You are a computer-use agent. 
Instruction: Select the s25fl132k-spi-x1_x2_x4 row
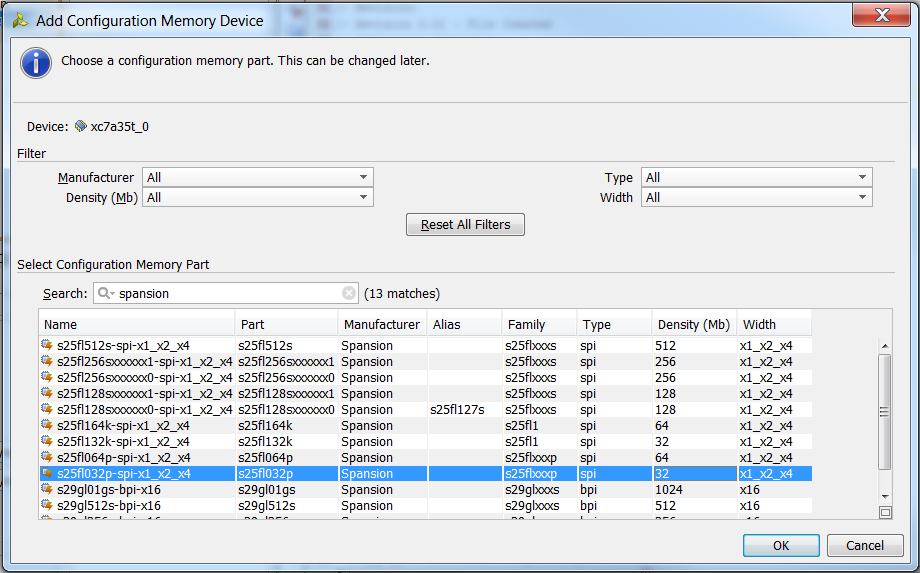pyautogui.click(x=426, y=441)
